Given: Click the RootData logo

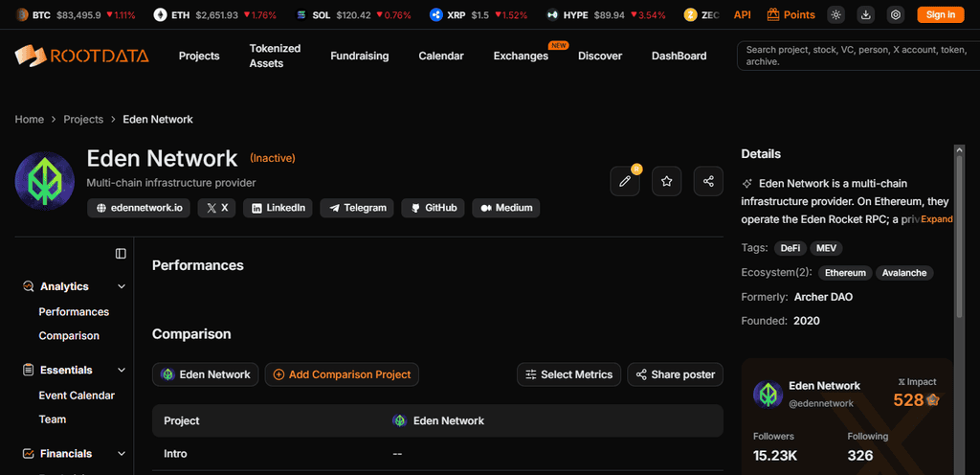Looking at the screenshot, I should [x=82, y=56].
